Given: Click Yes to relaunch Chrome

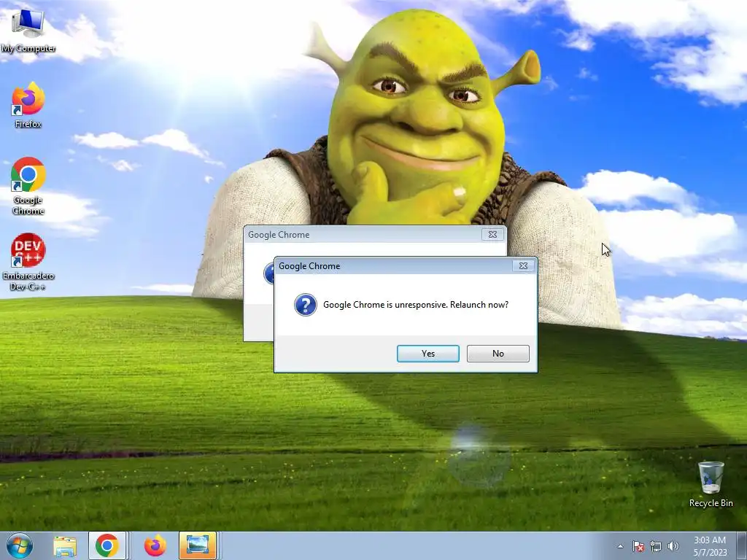Looking at the screenshot, I should (x=427, y=354).
